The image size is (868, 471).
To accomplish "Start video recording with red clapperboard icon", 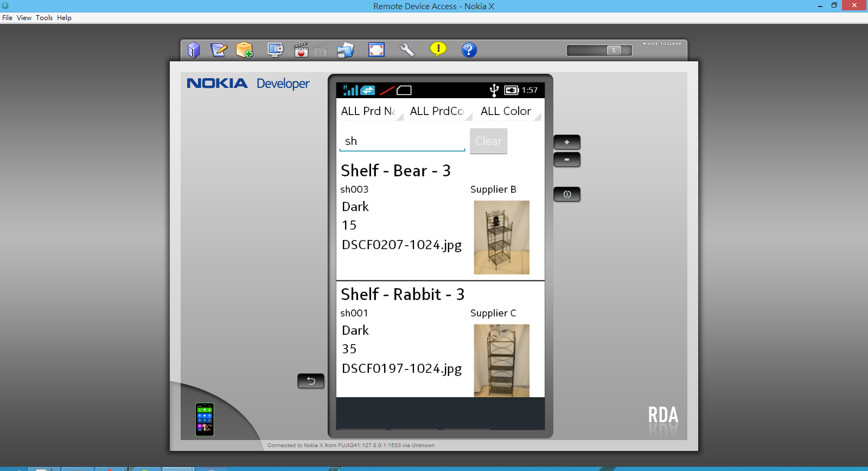I will click(301, 50).
